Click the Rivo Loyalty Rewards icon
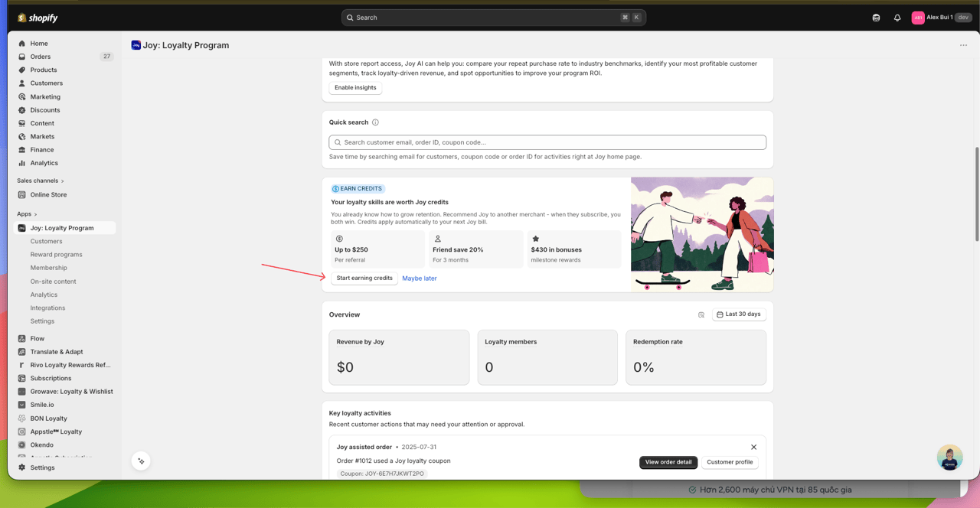The width and height of the screenshot is (980, 508). (22, 366)
